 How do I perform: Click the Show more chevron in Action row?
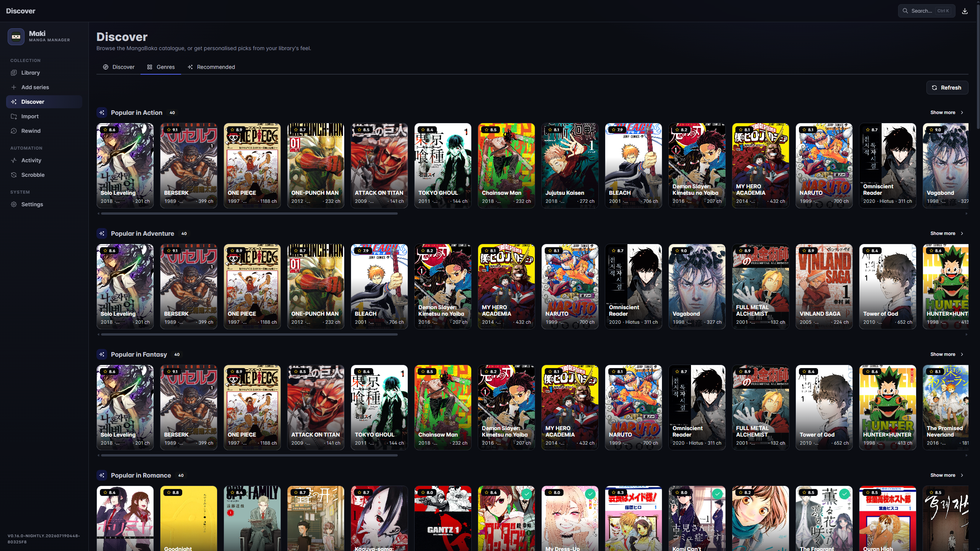point(962,112)
